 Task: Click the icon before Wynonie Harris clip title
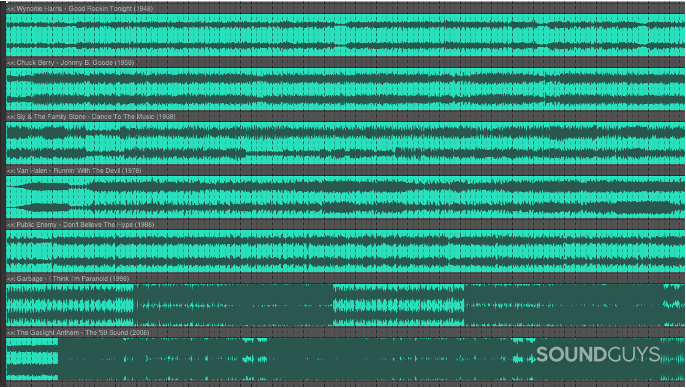11,9
